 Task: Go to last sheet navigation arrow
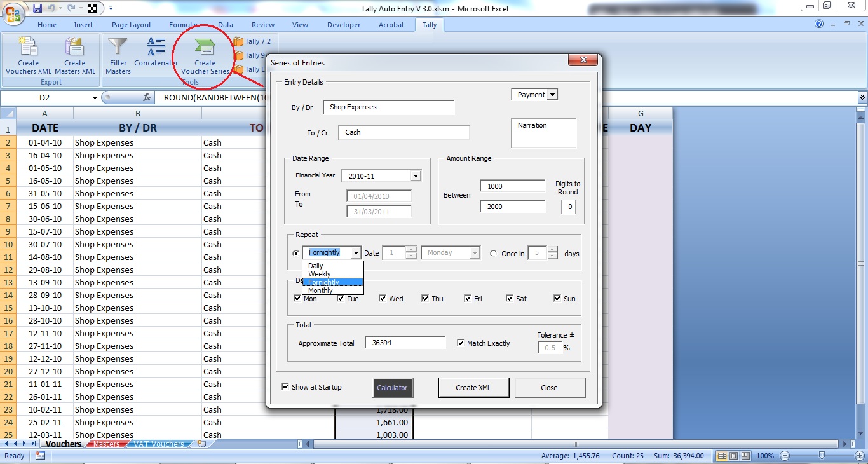click(x=34, y=444)
